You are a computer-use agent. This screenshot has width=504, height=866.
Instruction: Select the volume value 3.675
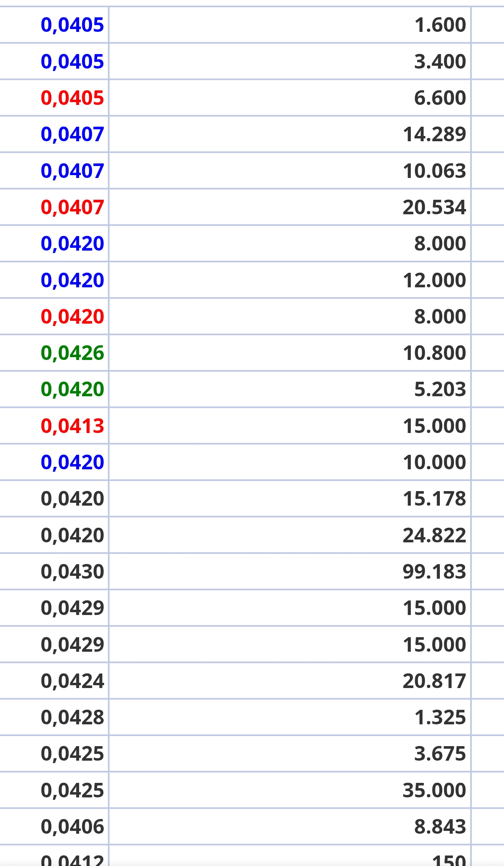(440, 754)
